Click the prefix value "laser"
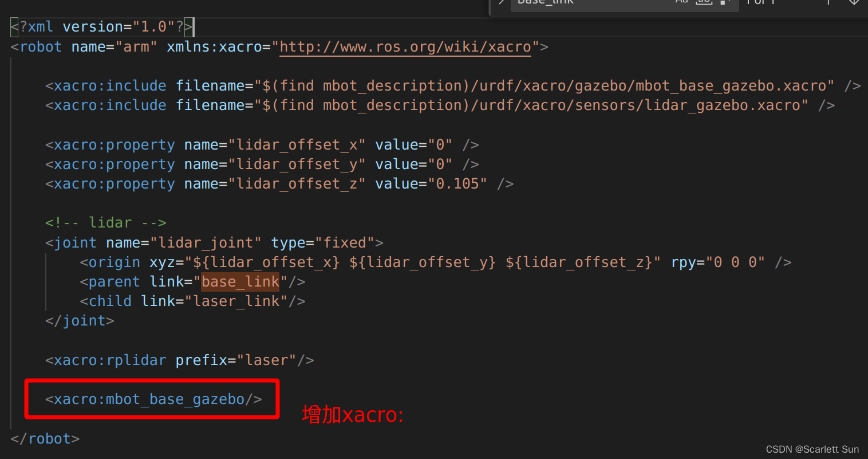 click(x=266, y=360)
